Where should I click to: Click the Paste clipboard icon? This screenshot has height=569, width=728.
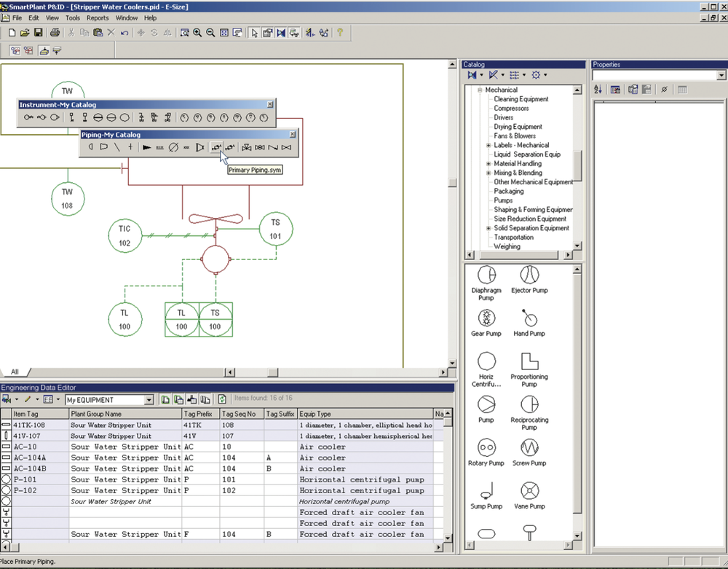[98, 33]
